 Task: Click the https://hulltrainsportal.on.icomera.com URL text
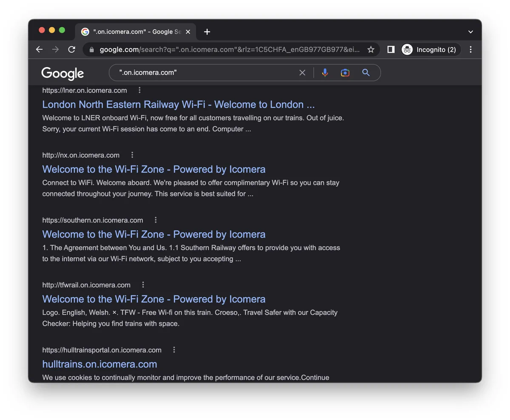(102, 350)
